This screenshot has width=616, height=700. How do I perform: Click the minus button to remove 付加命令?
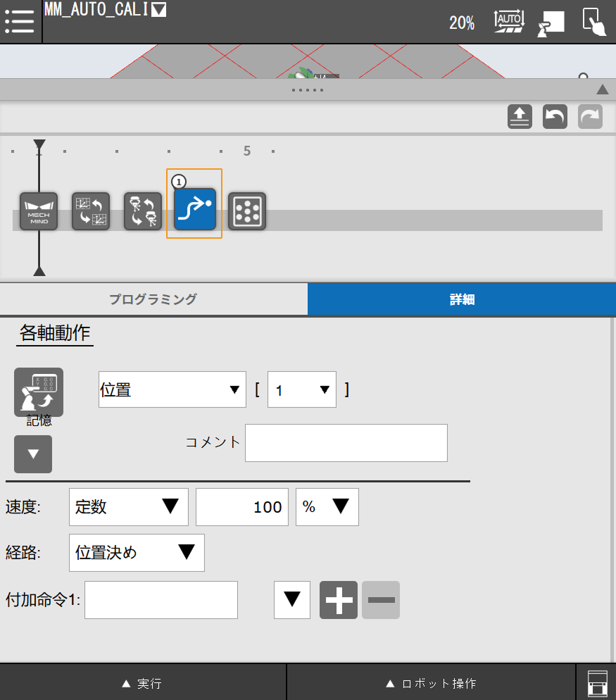[x=381, y=600]
